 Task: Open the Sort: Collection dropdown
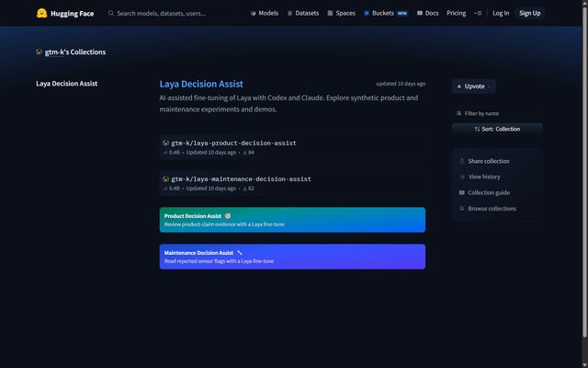(x=497, y=129)
